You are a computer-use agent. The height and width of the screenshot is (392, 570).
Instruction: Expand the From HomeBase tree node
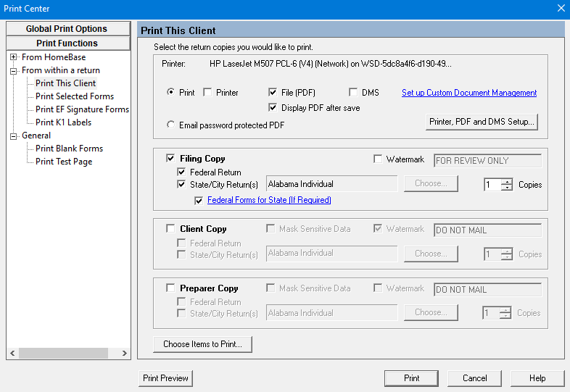click(14, 57)
